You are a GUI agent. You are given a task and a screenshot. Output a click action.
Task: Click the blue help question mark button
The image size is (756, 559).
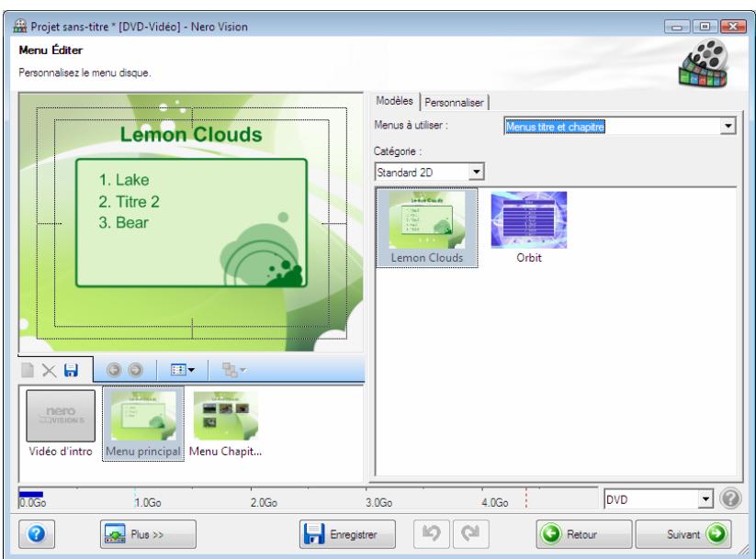point(37,534)
